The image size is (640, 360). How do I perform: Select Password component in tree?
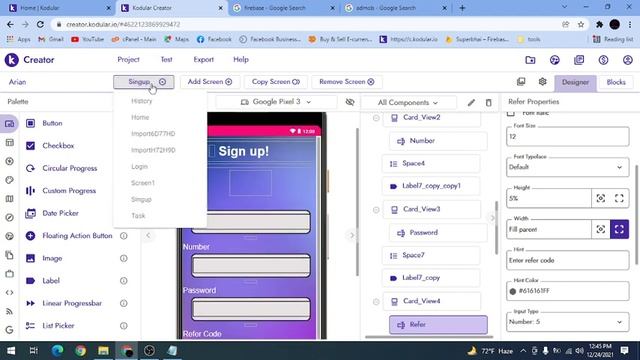click(x=438, y=233)
